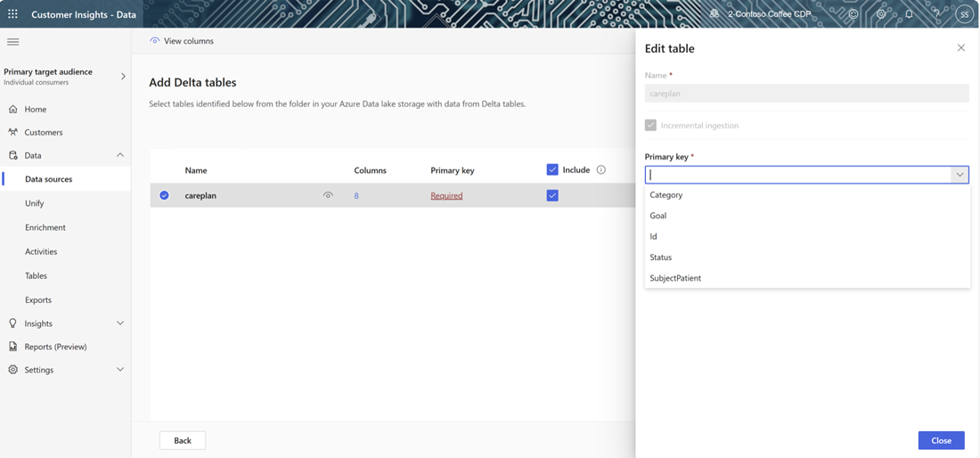Image resolution: width=980 pixels, height=458 pixels.
Task: Toggle the Incremental ingestion checkbox
Action: pyautogui.click(x=650, y=126)
